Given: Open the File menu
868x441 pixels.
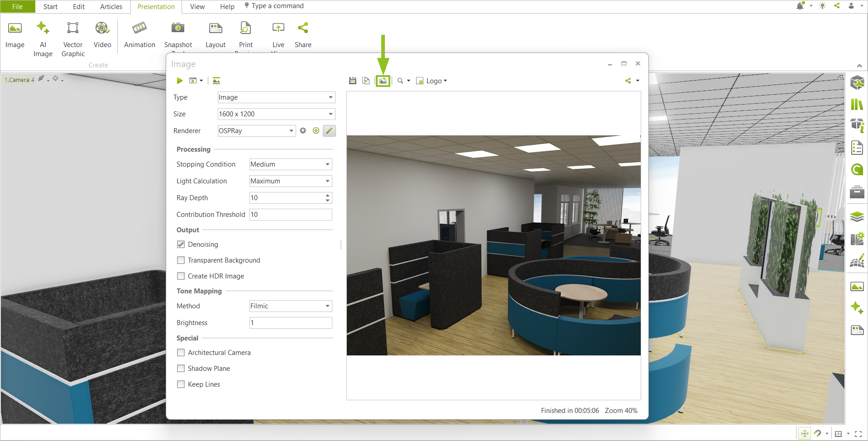Looking at the screenshot, I should (x=17, y=7).
